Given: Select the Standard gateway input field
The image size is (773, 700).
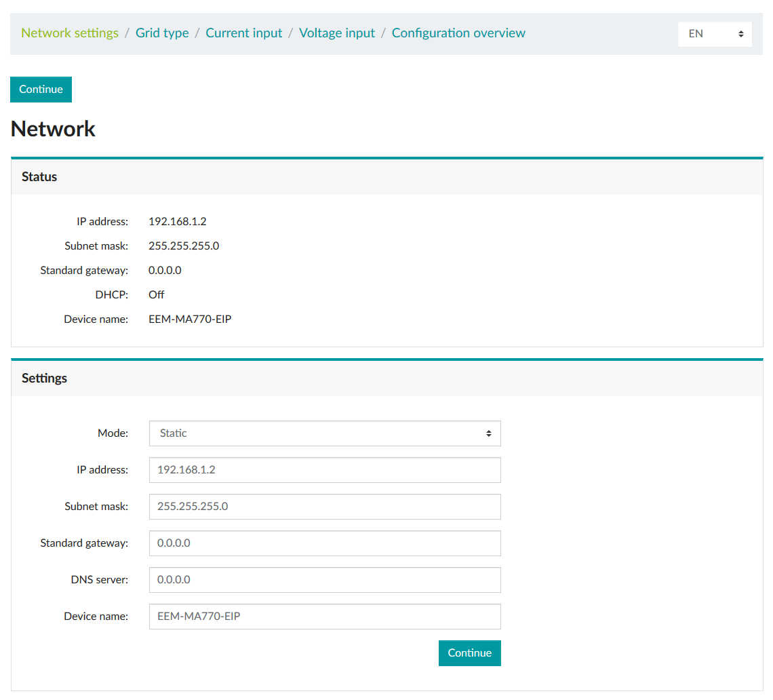Looking at the screenshot, I should pos(325,543).
